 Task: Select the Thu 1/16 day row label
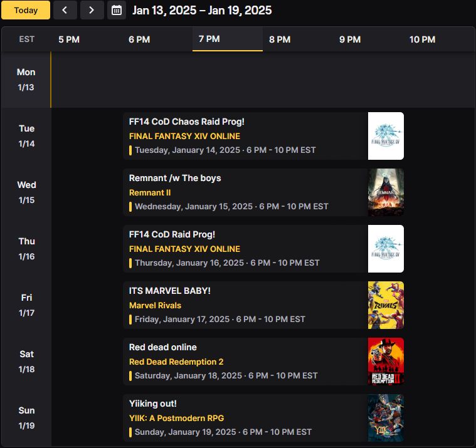26,249
